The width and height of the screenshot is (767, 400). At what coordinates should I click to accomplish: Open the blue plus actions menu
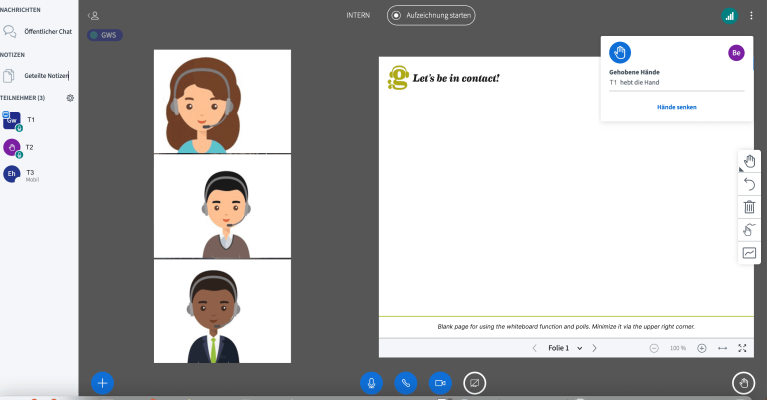[103, 382]
